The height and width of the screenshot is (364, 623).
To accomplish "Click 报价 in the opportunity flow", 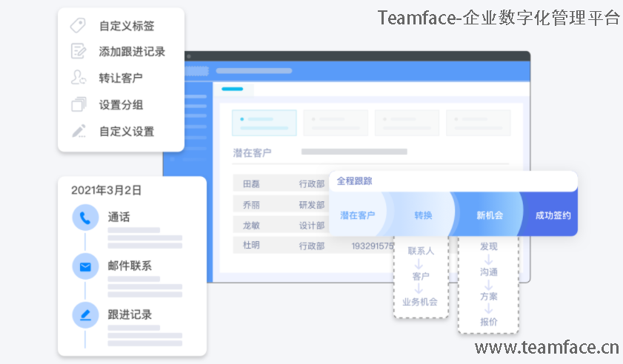I will [x=488, y=322].
